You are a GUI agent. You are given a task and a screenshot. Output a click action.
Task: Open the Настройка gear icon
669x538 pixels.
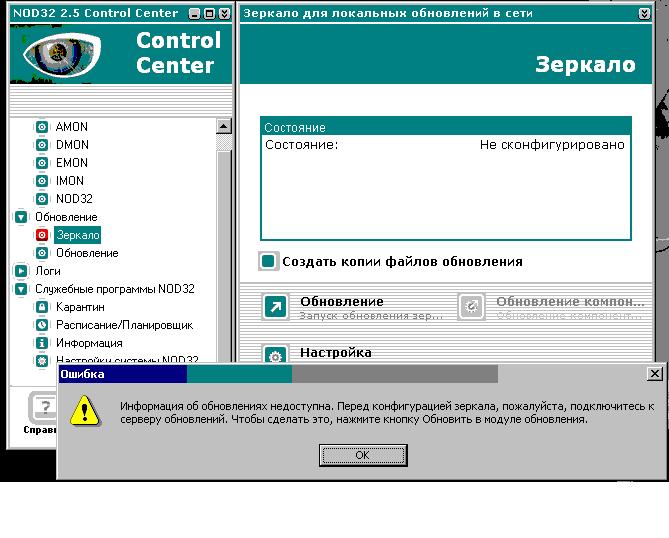click(275, 355)
